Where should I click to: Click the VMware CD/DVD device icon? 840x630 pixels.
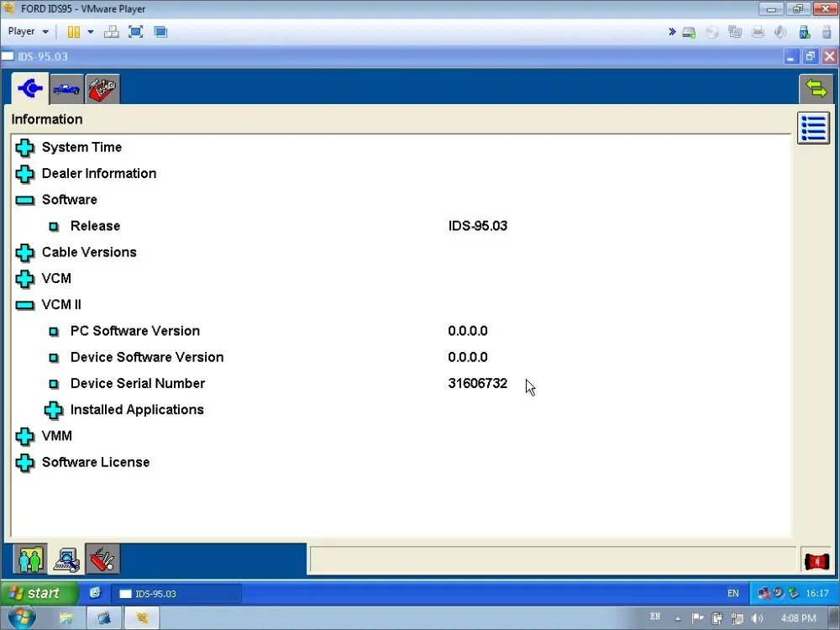point(712,33)
